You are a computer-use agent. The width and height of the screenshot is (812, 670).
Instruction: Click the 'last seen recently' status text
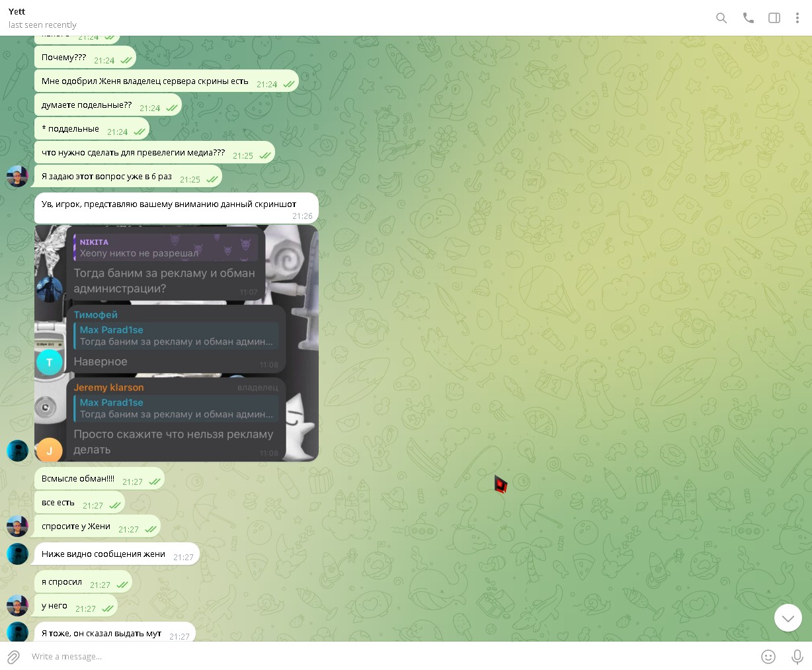coord(42,25)
